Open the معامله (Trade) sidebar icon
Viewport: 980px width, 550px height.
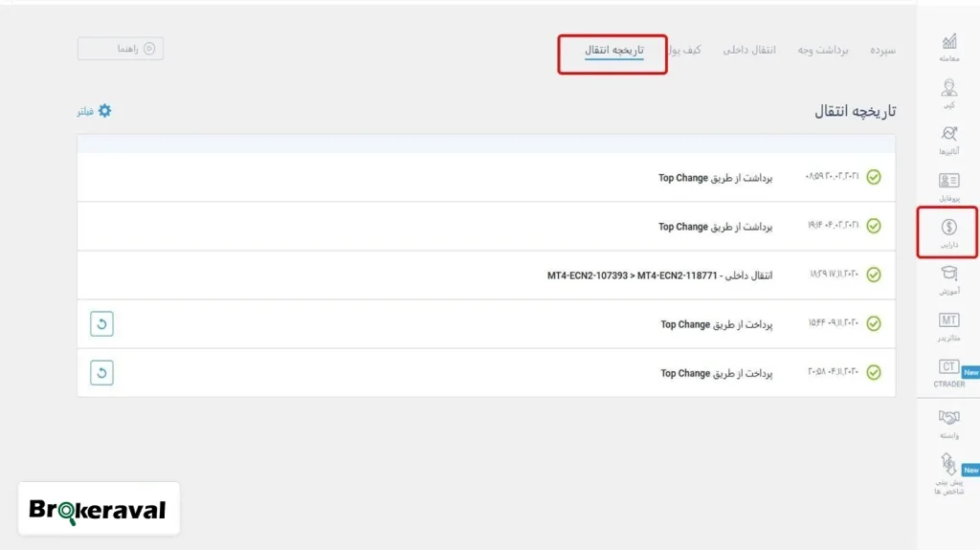coord(948,45)
